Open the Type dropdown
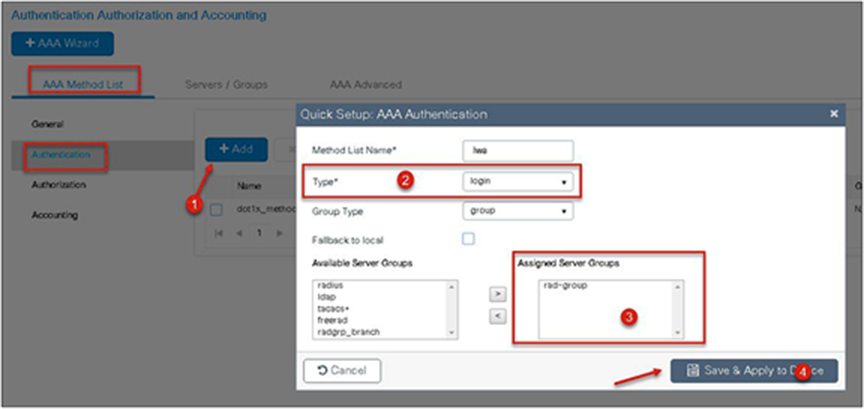The height and width of the screenshot is (409, 864). coord(518,181)
